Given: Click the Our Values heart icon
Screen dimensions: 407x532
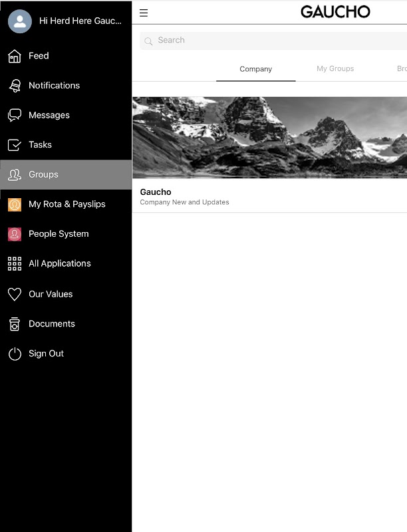Looking at the screenshot, I should tap(15, 294).
